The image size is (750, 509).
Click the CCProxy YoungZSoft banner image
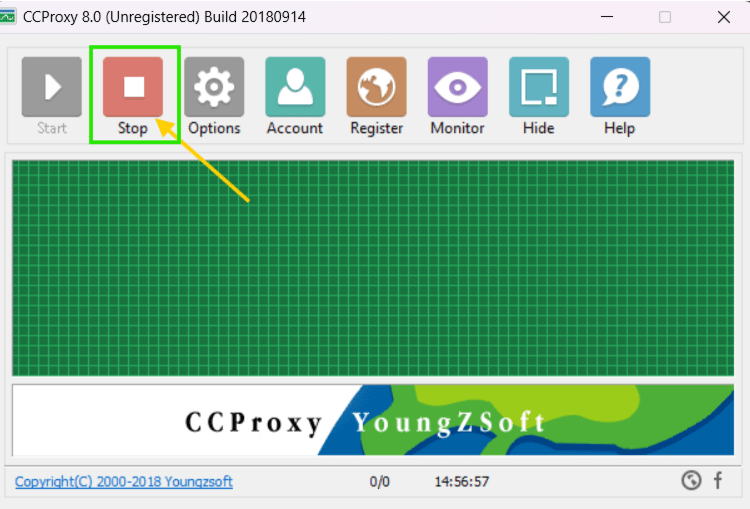(x=373, y=420)
